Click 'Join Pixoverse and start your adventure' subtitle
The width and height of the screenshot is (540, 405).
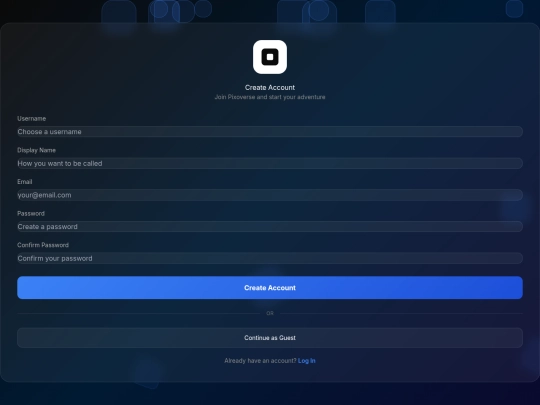point(270,97)
